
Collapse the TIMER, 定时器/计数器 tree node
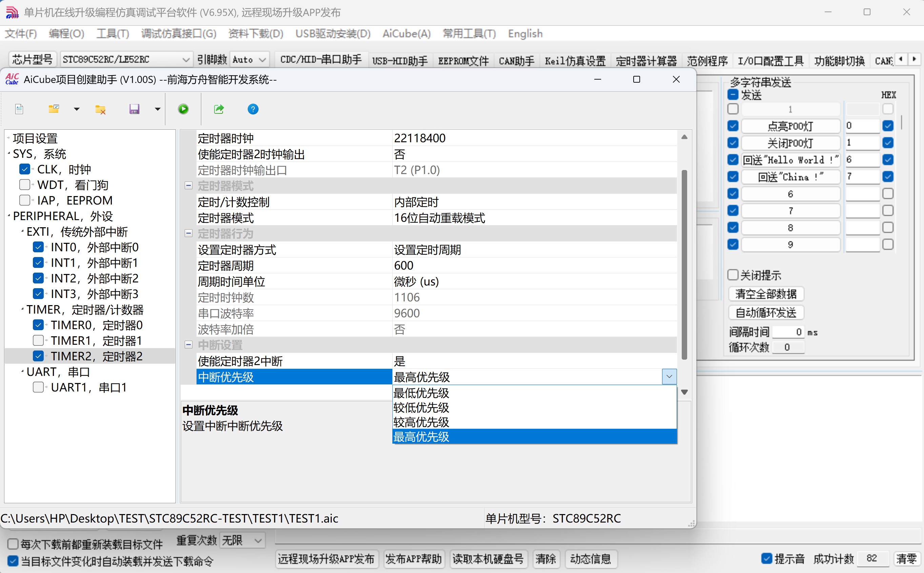(22, 309)
